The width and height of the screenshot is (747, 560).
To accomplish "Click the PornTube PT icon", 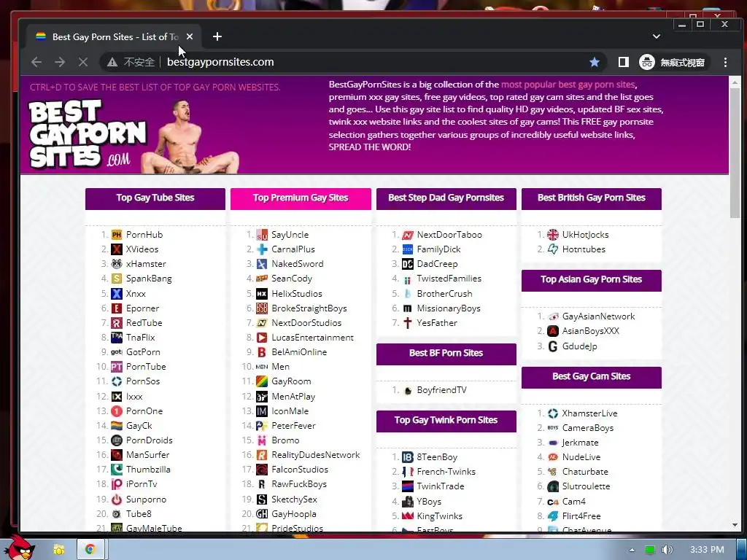I will 117,367.
